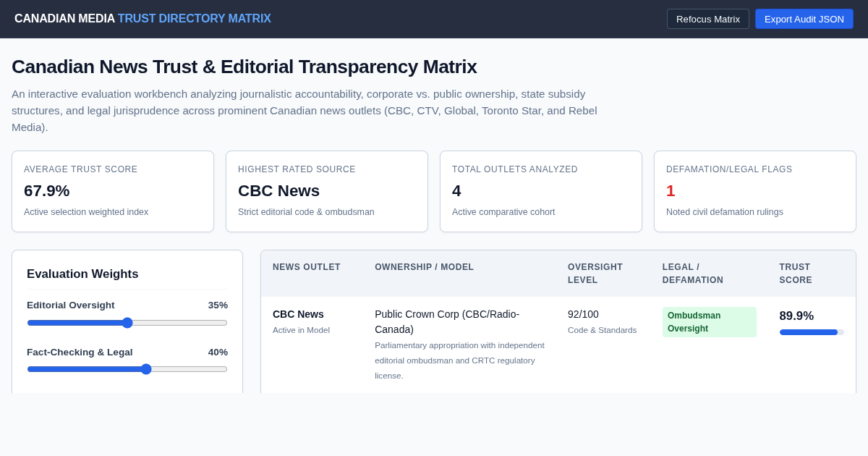The height and width of the screenshot is (456, 868).
Task: Click the 40% Fact-Checking weight value
Action: point(218,352)
